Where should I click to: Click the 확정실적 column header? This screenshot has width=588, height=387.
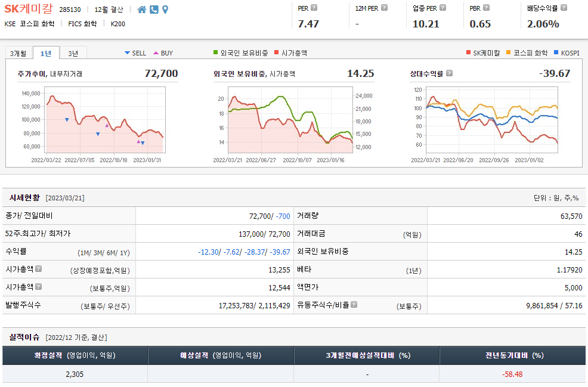point(75,355)
